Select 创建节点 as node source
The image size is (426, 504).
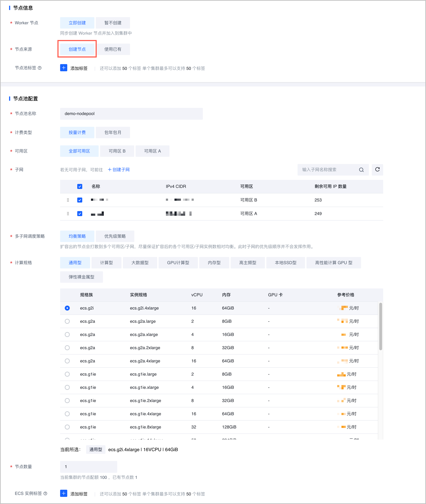(x=77, y=49)
